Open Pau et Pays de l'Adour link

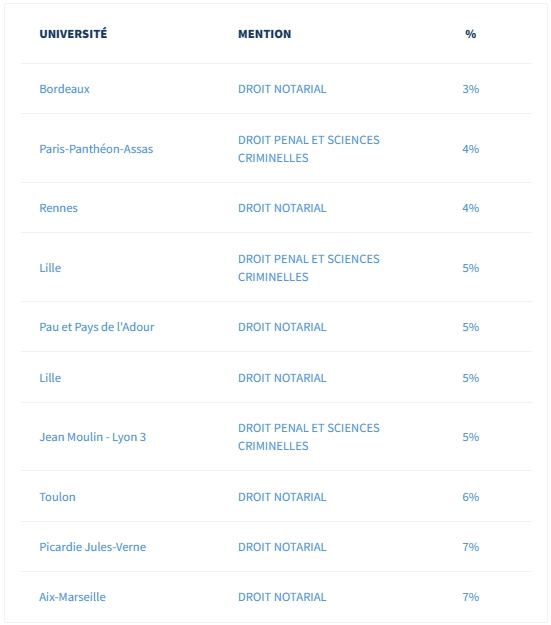pos(97,327)
